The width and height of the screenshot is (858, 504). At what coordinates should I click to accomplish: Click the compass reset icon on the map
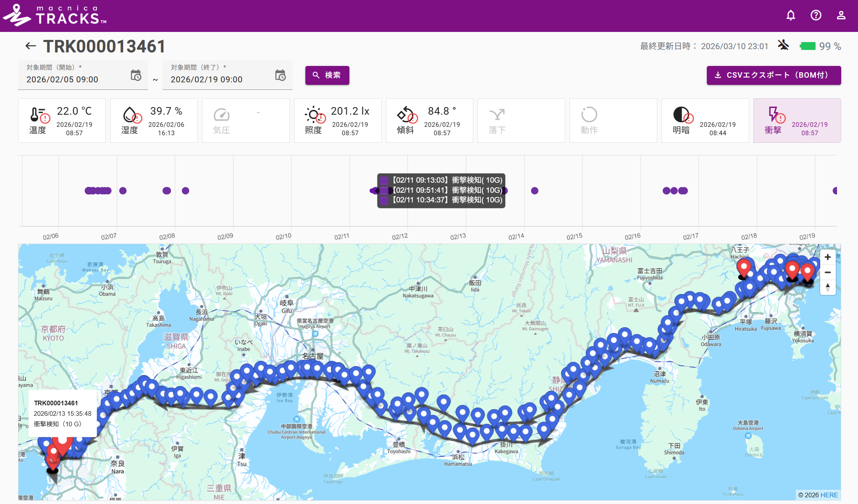(827, 288)
